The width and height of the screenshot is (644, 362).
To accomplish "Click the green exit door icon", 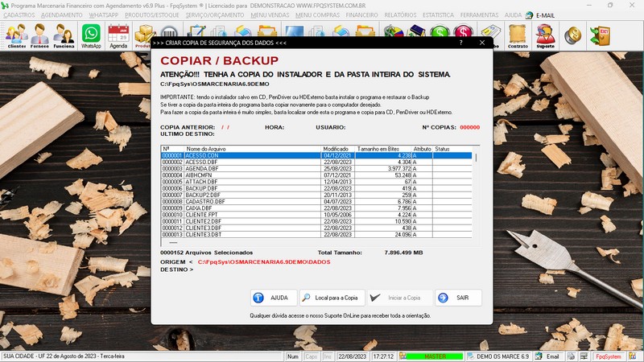I will click(600, 35).
